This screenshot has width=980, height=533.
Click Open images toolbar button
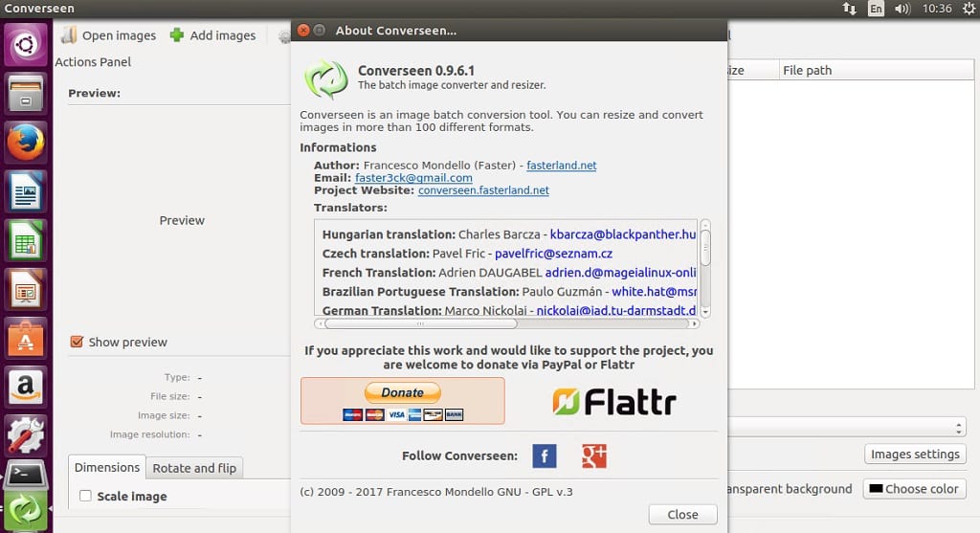108,35
